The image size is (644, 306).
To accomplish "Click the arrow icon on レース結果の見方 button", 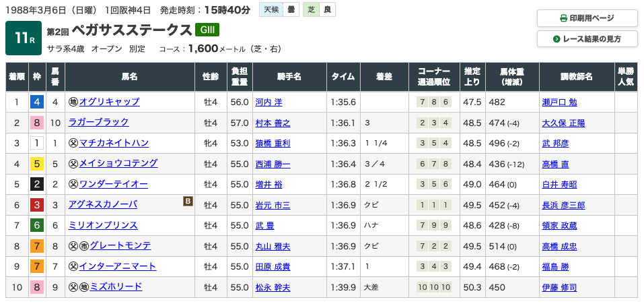I will [557, 39].
